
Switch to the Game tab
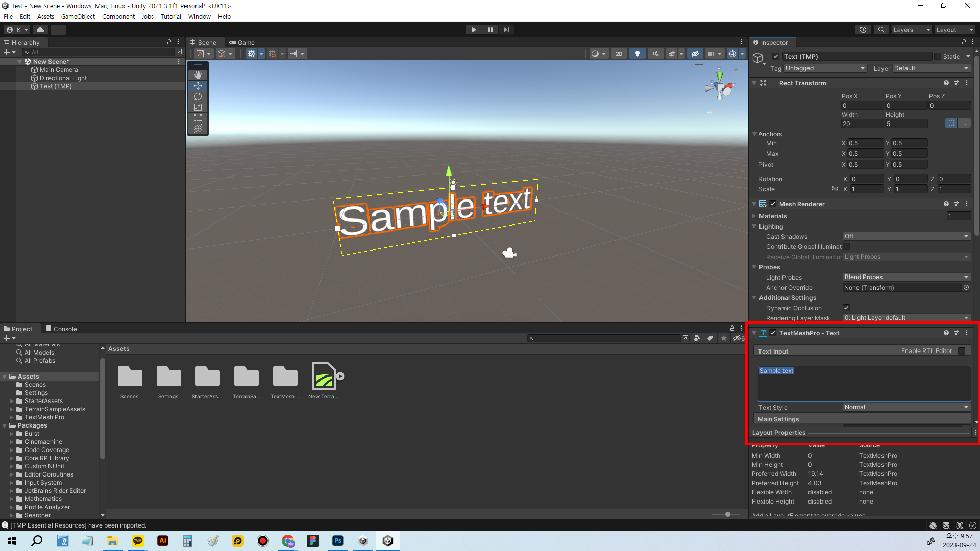(x=242, y=42)
